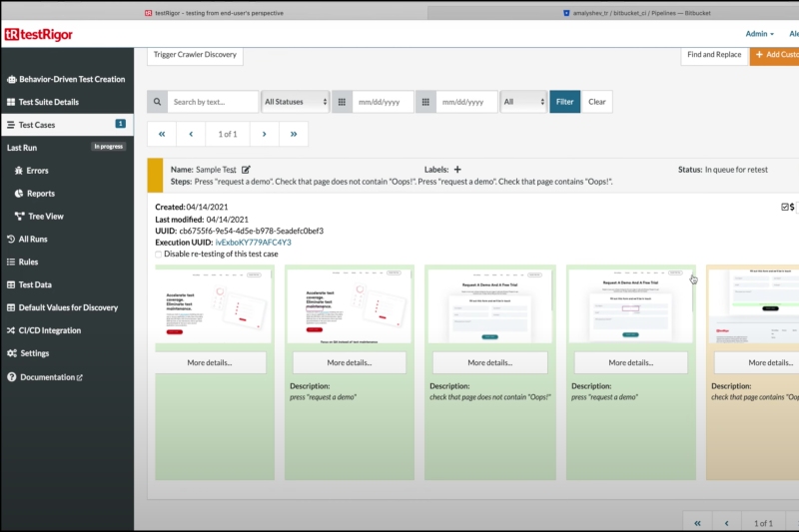Image resolution: width=799 pixels, height=532 pixels.
Task: Click Default Values for Discovery icon
Action: [x=11, y=307]
